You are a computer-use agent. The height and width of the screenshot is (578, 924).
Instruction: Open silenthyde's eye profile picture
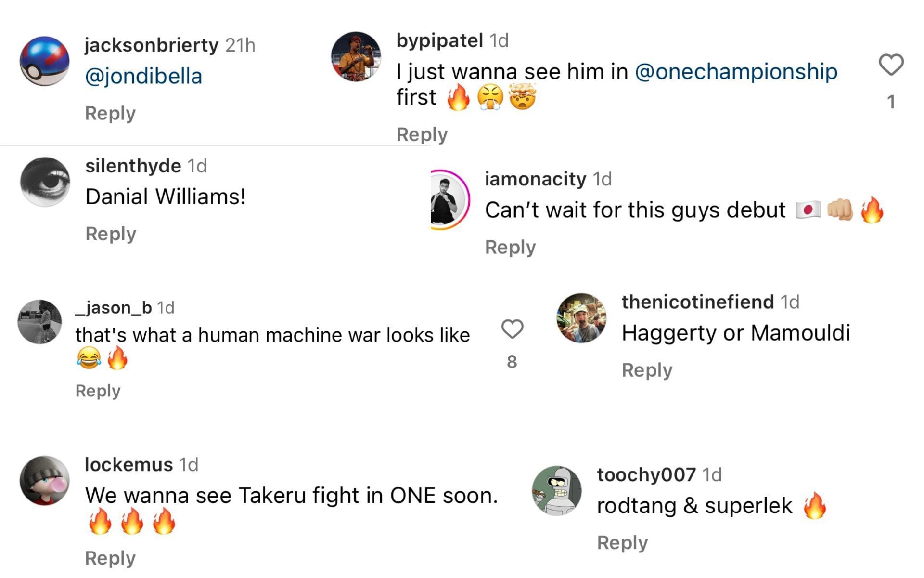[x=46, y=183]
